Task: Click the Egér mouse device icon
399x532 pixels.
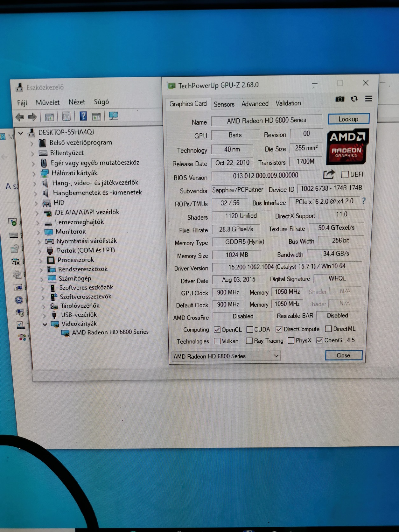Action: (x=44, y=163)
